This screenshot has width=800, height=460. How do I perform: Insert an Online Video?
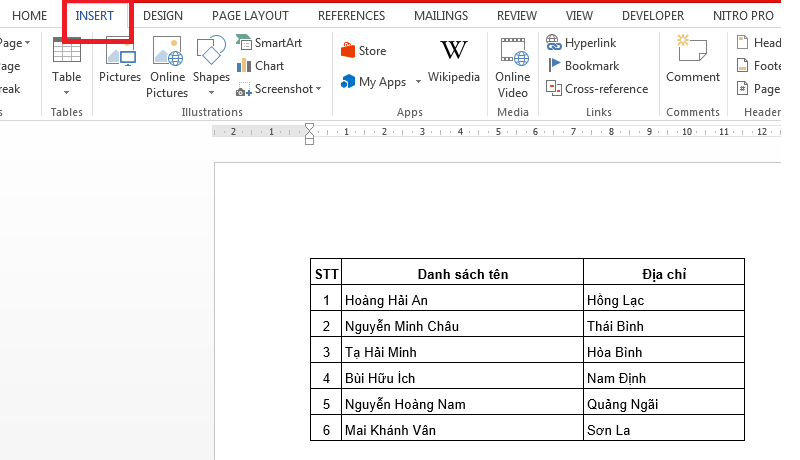click(513, 68)
